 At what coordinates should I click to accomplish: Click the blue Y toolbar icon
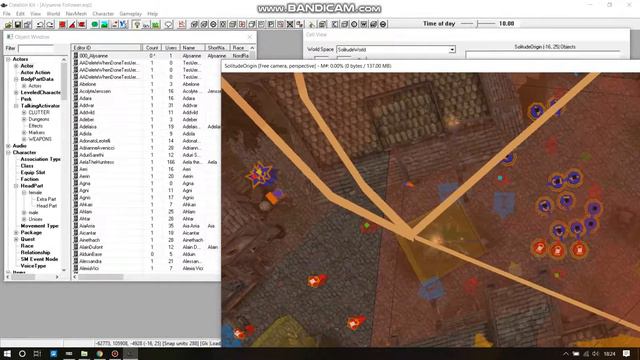[124, 24]
